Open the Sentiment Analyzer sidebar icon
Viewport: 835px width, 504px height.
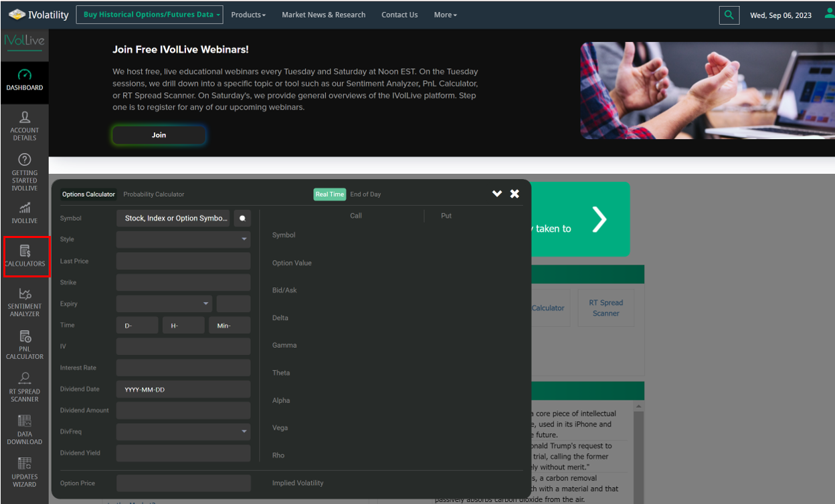point(24,301)
